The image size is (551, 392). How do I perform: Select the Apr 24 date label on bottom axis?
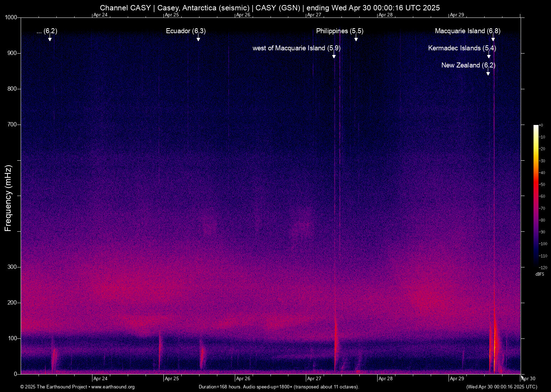(x=100, y=378)
